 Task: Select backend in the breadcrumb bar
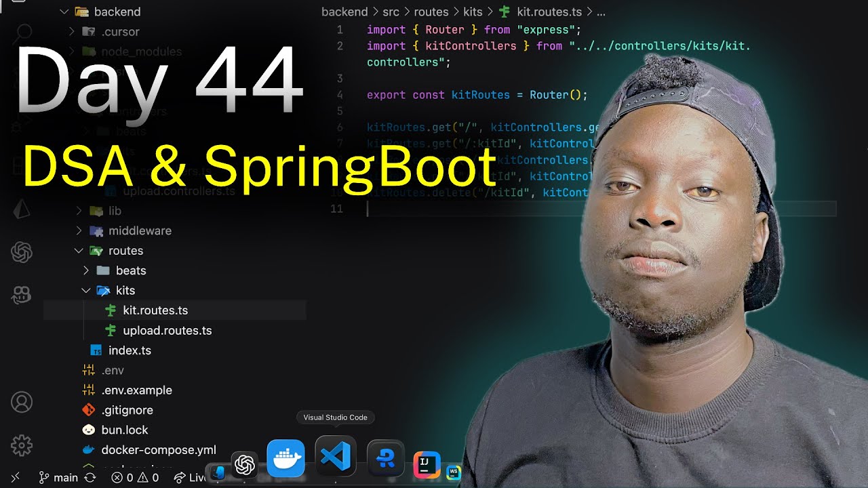coord(344,12)
